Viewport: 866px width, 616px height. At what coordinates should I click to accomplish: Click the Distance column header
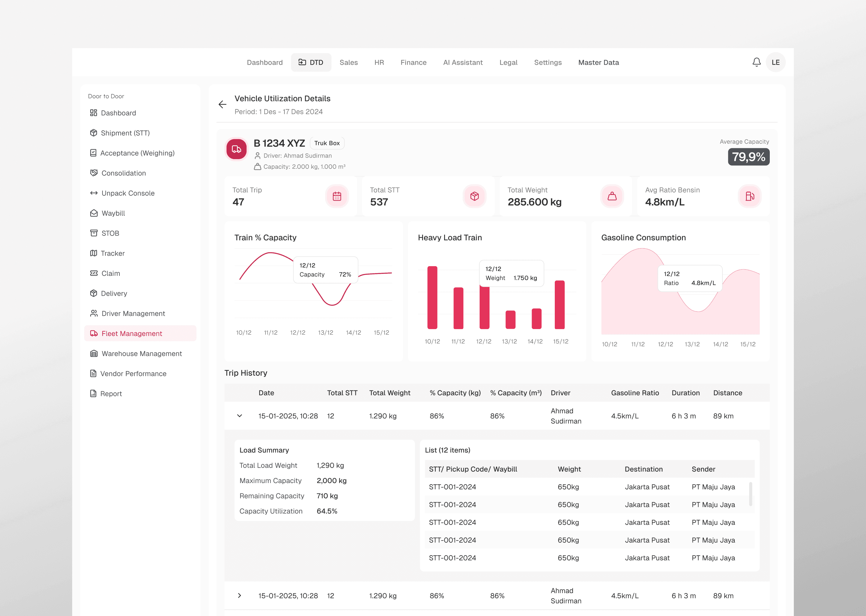tap(728, 393)
